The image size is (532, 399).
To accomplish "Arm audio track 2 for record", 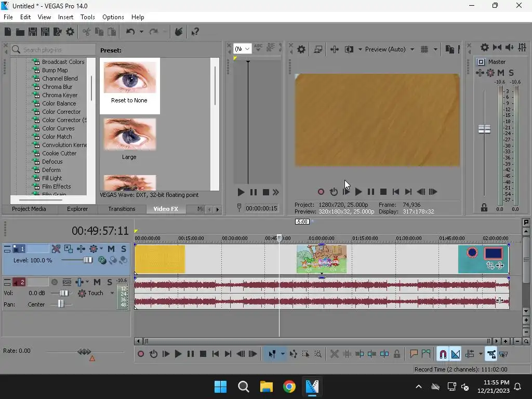I will [x=54, y=282].
